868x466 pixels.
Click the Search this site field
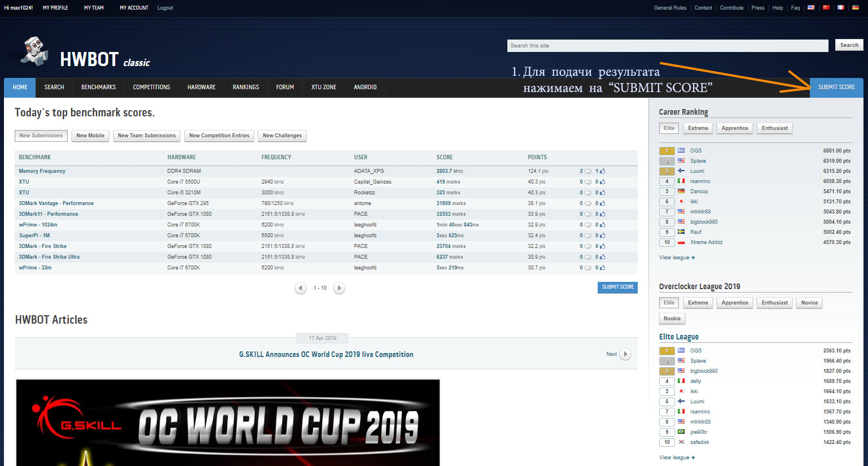click(668, 46)
